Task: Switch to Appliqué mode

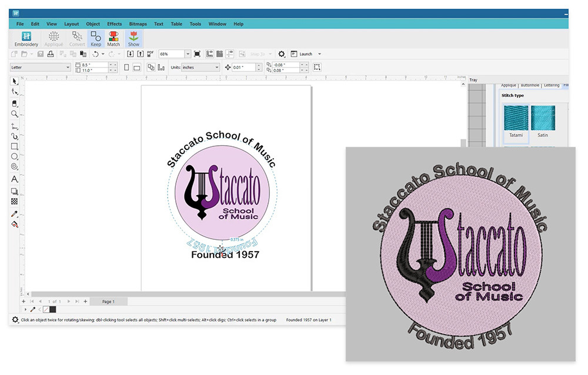Action: [x=54, y=39]
